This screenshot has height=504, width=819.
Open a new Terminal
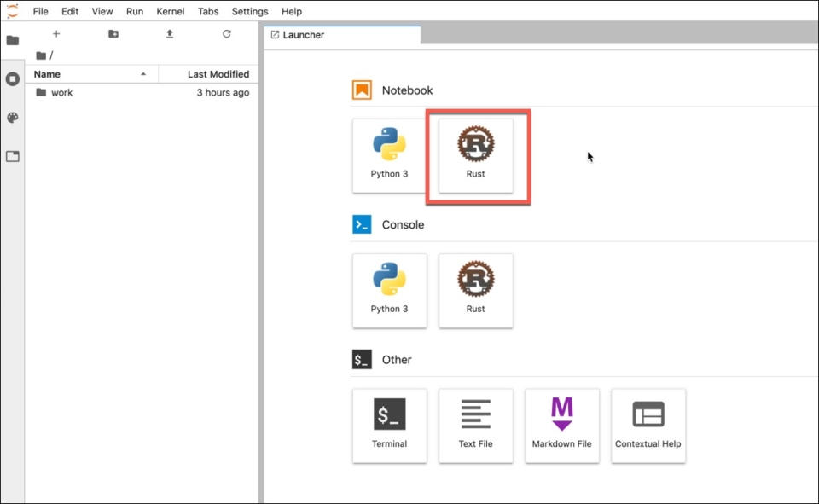389,425
